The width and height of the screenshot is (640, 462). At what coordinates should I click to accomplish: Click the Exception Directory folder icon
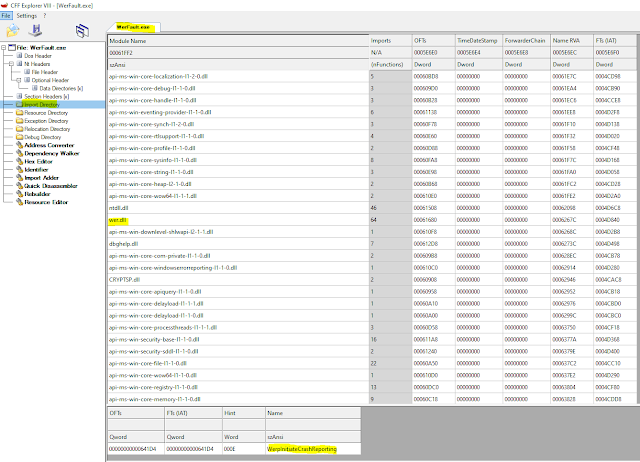(x=19, y=121)
